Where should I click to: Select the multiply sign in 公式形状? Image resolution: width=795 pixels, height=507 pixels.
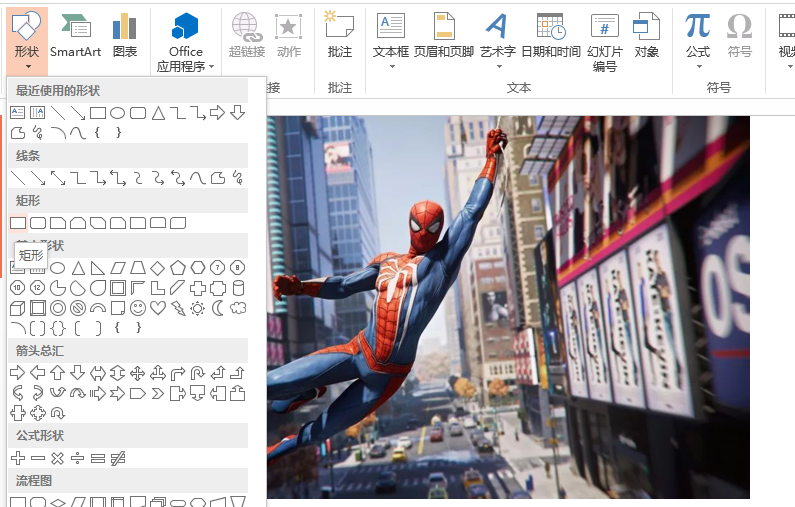[58, 458]
